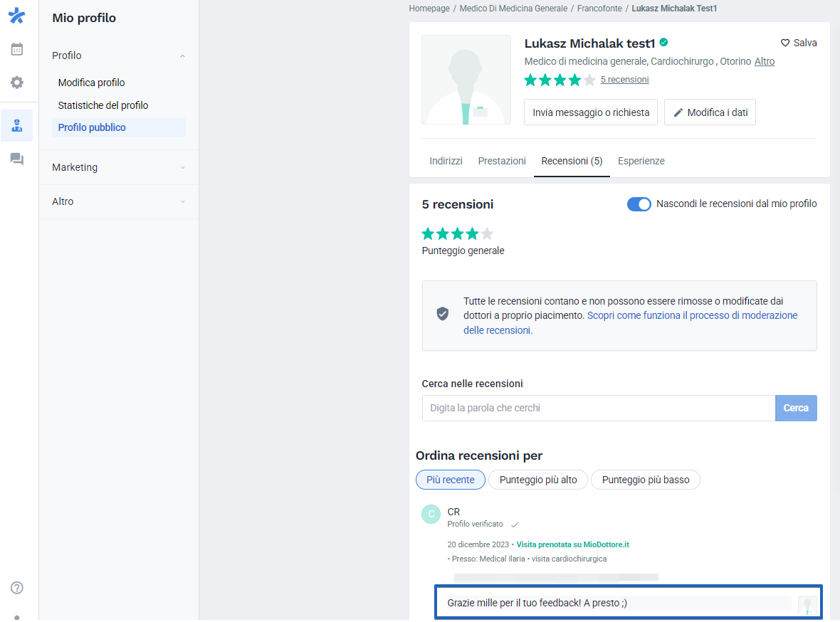Open the calendar icon in sidebar
The width and height of the screenshot is (840, 622).
coord(16,49)
